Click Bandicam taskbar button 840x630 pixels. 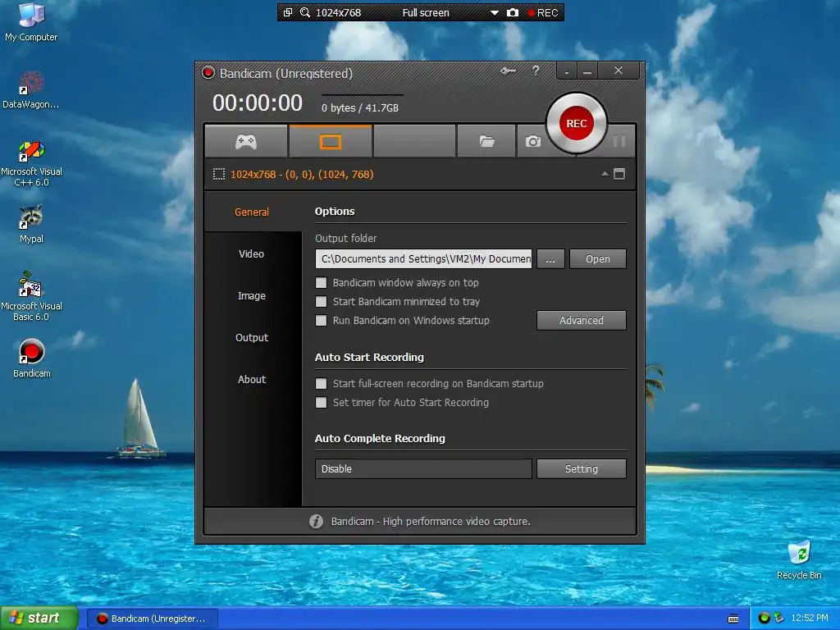(x=152, y=619)
